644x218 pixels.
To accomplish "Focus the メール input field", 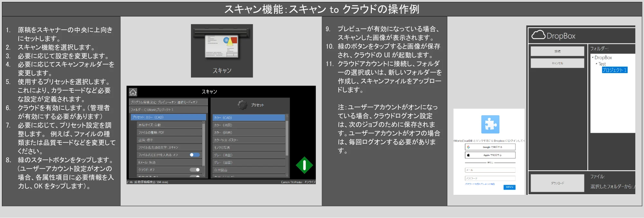I will (490, 170).
